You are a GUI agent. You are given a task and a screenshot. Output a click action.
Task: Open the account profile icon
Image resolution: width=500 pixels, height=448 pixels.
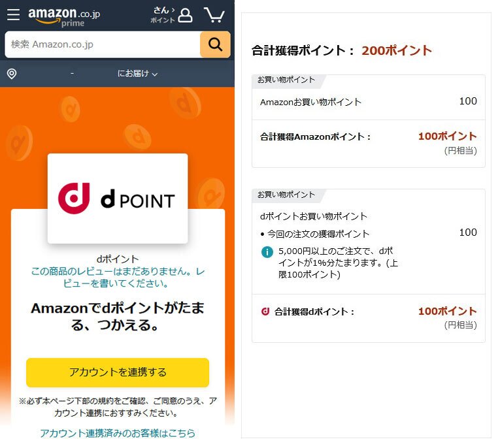pos(186,15)
